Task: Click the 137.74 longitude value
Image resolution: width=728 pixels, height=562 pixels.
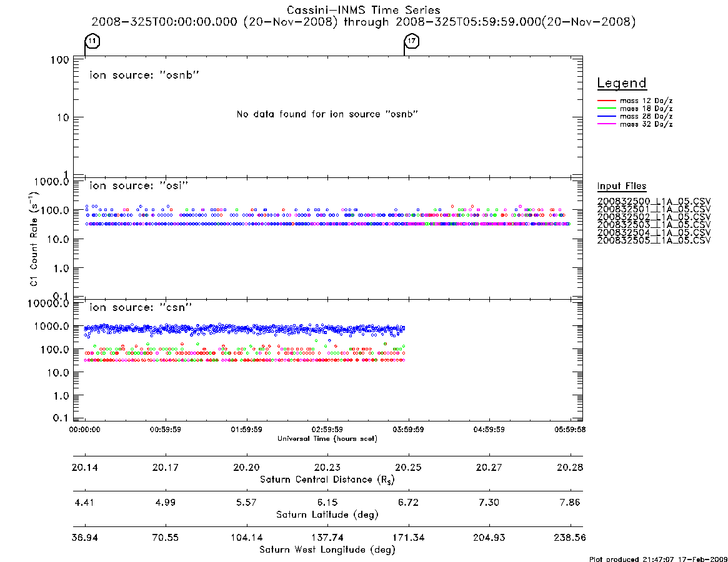Action: click(x=327, y=538)
